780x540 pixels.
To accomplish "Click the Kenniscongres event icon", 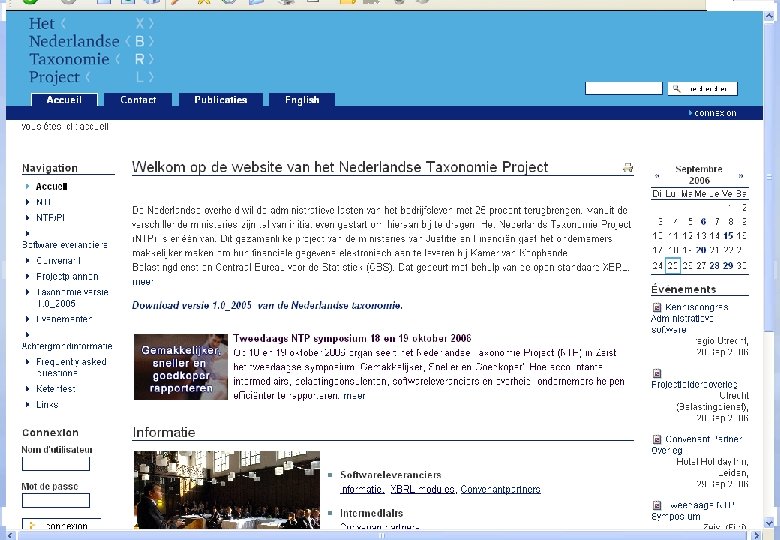I will click(x=657, y=307).
